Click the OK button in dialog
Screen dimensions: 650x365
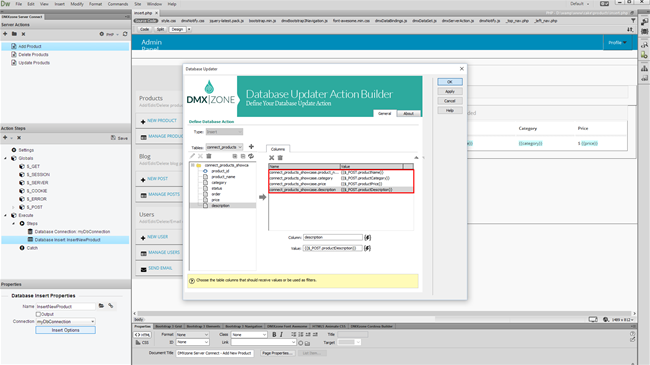(450, 82)
